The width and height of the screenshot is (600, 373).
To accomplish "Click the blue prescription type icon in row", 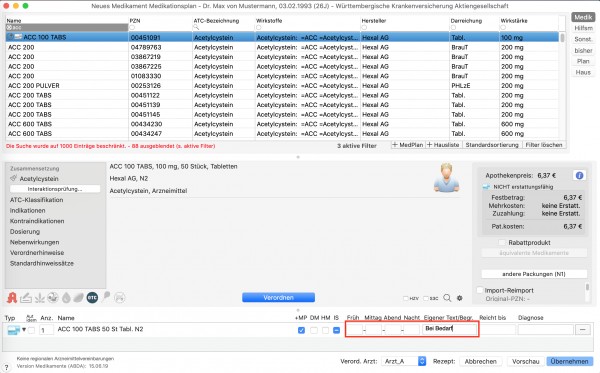I will pos(13,330).
